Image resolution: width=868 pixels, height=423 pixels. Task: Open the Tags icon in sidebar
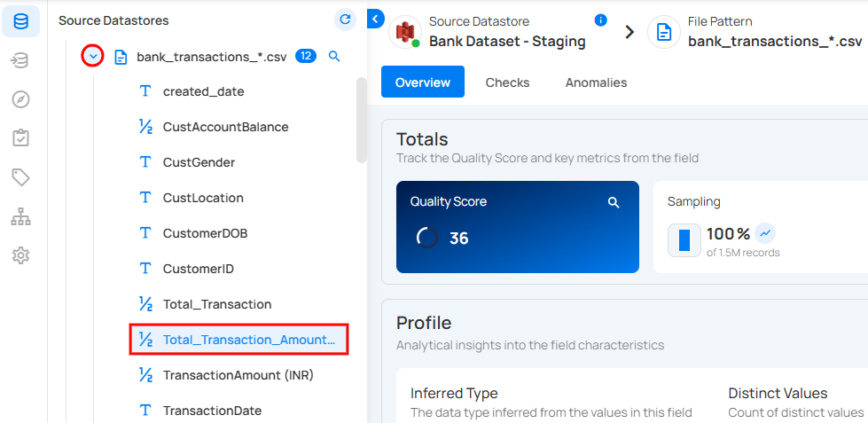[20, 177]
